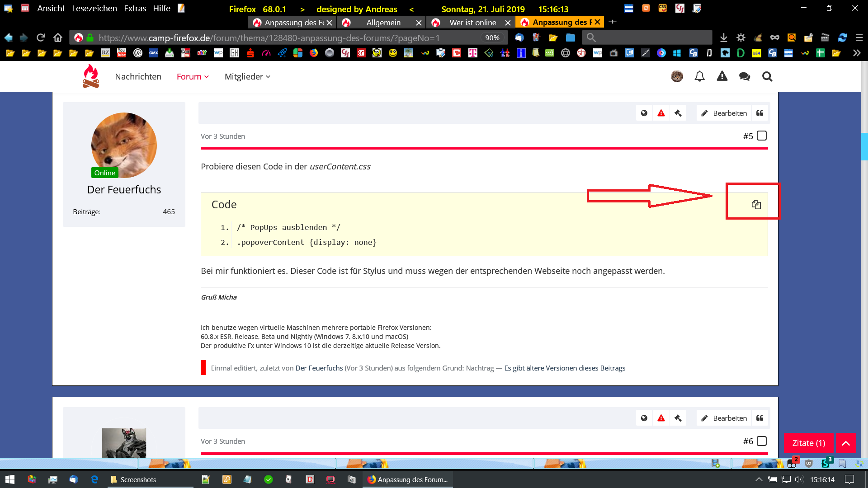Tick the checkbox beside post #6
Viewport: 868px width, 488px height.
(762, 441)
